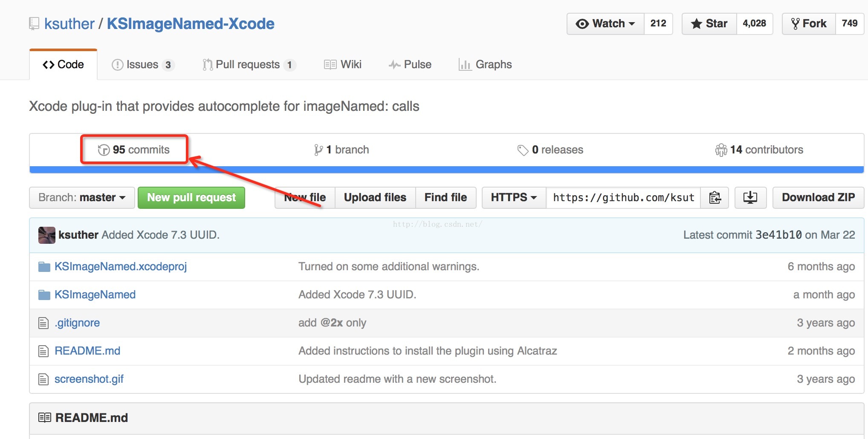Open the Graphs tab
The image size is (868, 439).
click(486, 65)
